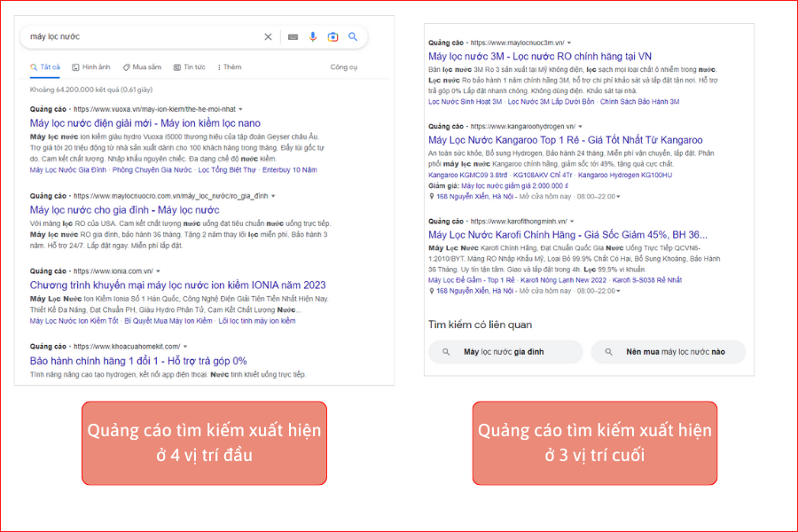
Task: Expand dropdown arrow next to khoacuahomekit.com URL
Action: pos(185,347)
